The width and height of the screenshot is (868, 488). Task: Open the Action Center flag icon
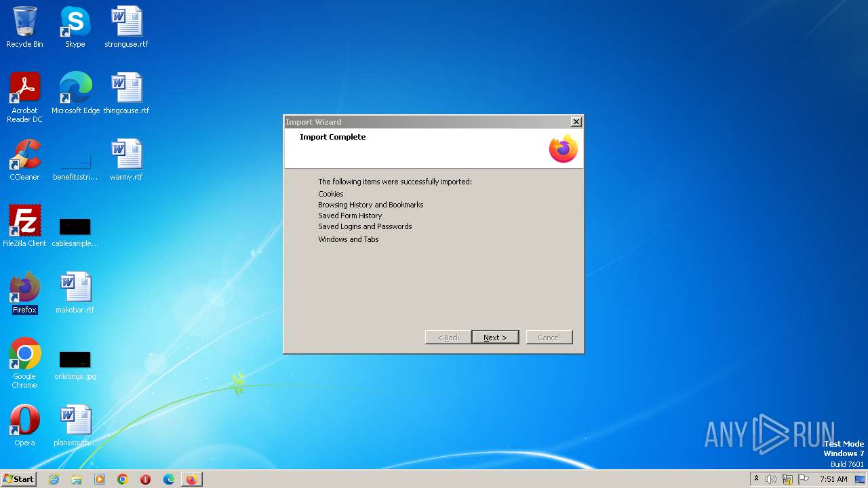804,479
